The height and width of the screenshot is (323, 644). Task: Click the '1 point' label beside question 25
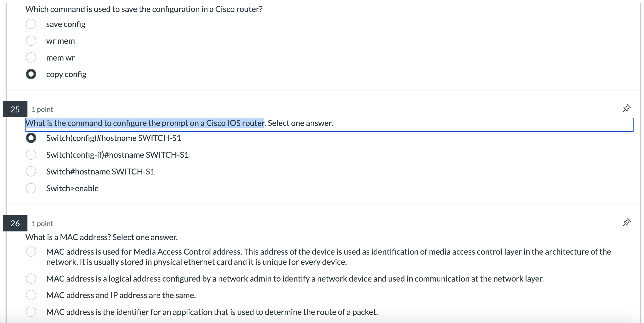tap(42, 109)
